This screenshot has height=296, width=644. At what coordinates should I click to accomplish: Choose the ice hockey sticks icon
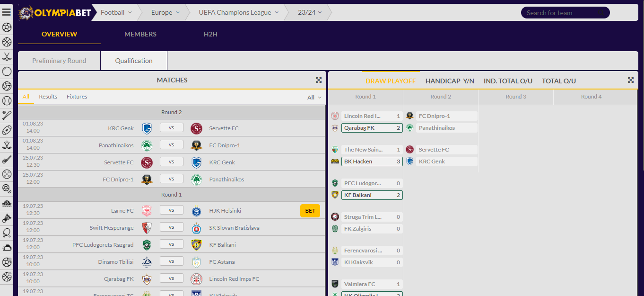coord(7,57)
